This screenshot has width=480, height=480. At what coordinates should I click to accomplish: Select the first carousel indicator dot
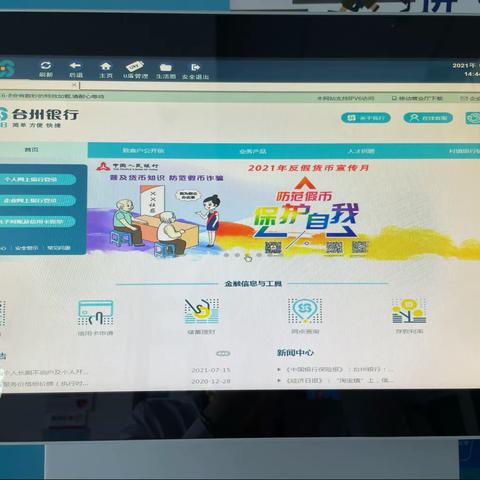[226, 255]
